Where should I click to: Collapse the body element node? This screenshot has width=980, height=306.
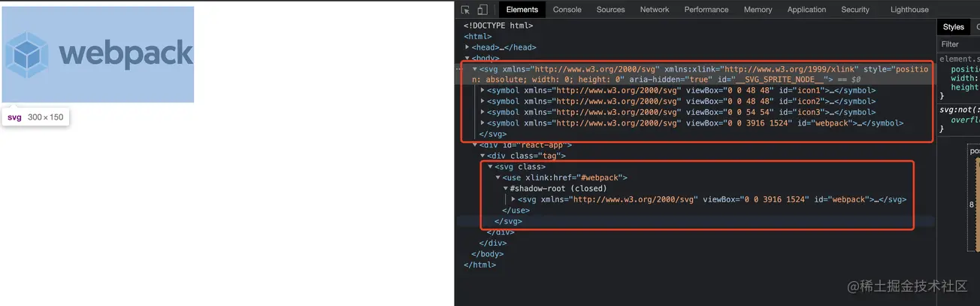coord(467,58)
